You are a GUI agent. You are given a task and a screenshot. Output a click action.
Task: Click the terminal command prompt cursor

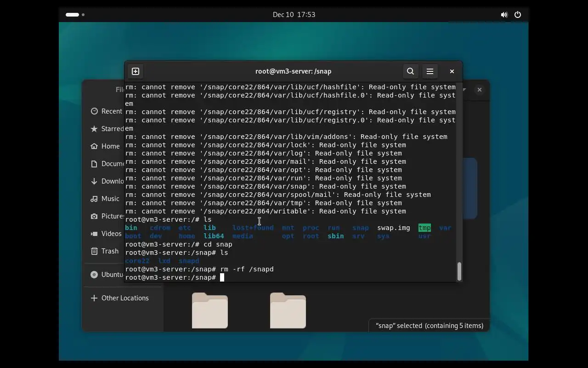[222, 277]
